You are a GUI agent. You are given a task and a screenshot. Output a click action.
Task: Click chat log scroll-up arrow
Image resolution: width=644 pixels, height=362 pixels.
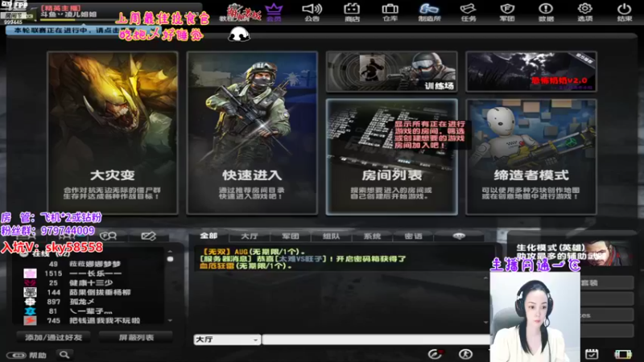point(486,278)
